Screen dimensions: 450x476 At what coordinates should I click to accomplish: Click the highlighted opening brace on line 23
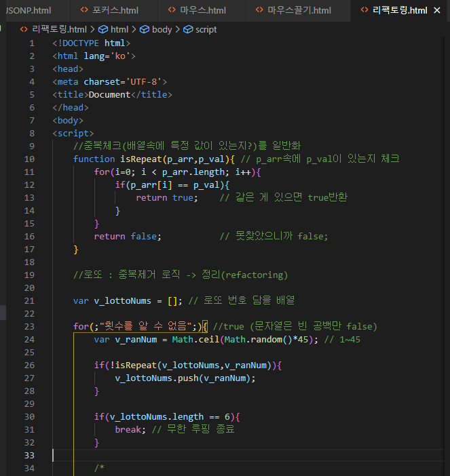coord(205,327)
